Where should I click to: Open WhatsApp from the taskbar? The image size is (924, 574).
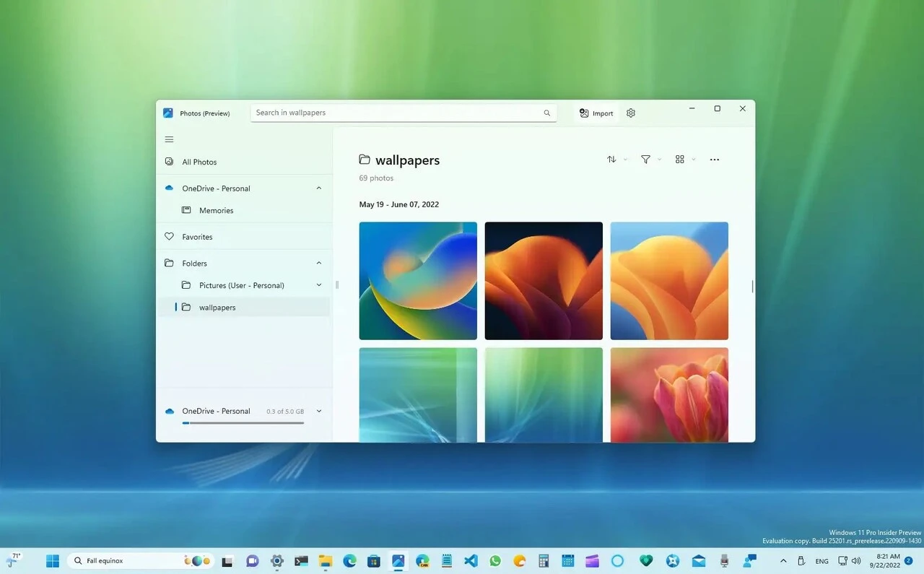coord(495,560)
